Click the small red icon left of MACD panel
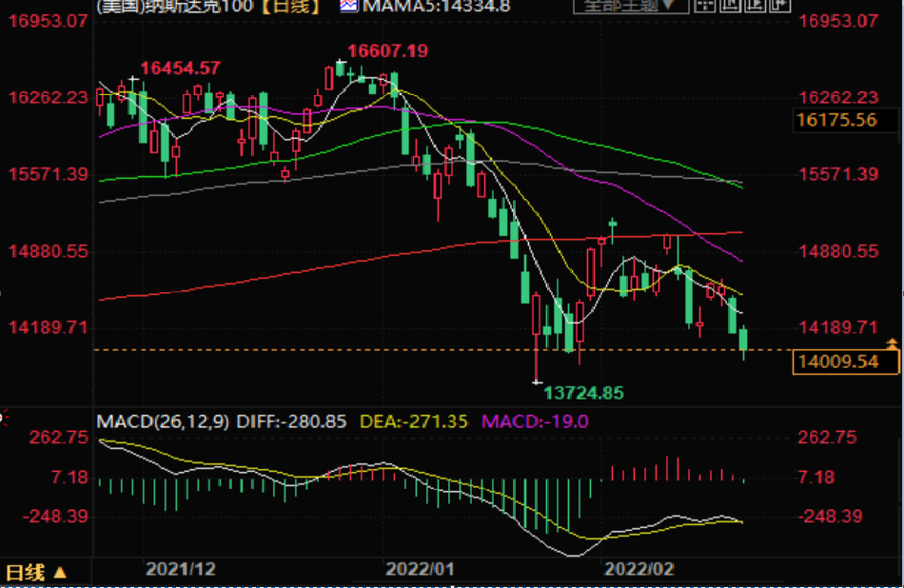Viewport: 904px width, 588px height. [x=3, y=416]
